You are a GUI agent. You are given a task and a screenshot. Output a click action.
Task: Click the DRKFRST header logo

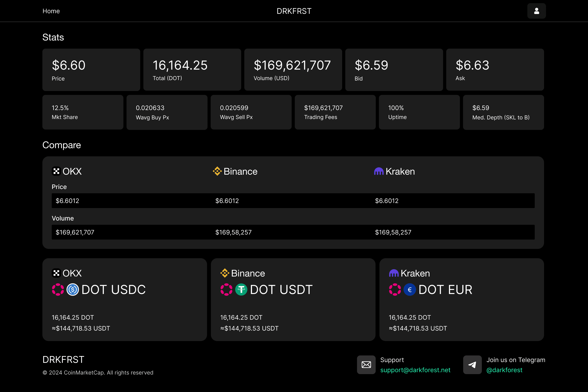(294, 11)
